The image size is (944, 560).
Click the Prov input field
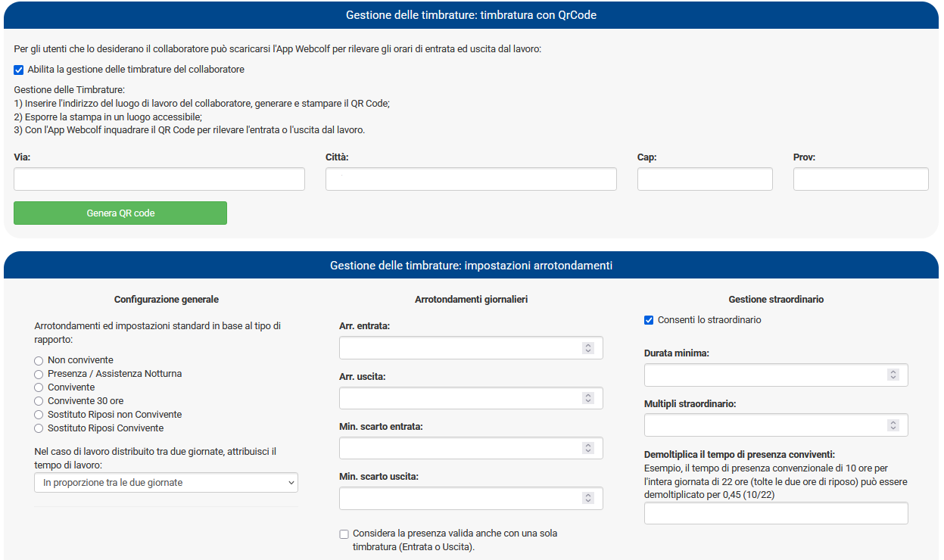[x=861, y=179]
